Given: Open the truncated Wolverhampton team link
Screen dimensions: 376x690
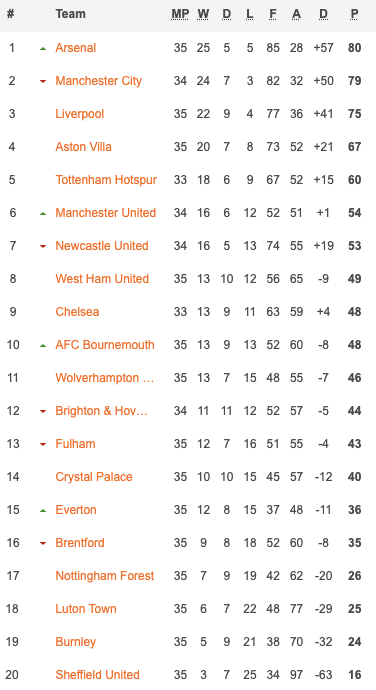Looking at the screenshot, I should (x=105, y=378).
